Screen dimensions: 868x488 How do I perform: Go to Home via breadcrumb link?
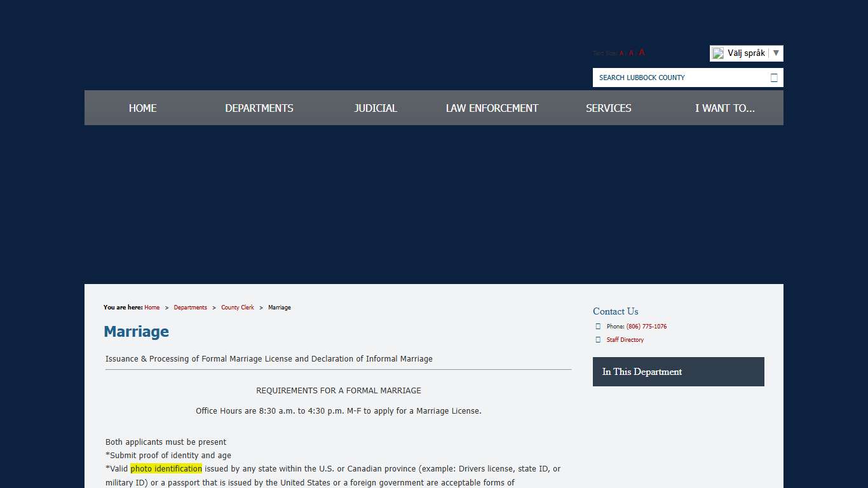pos(152,308)
